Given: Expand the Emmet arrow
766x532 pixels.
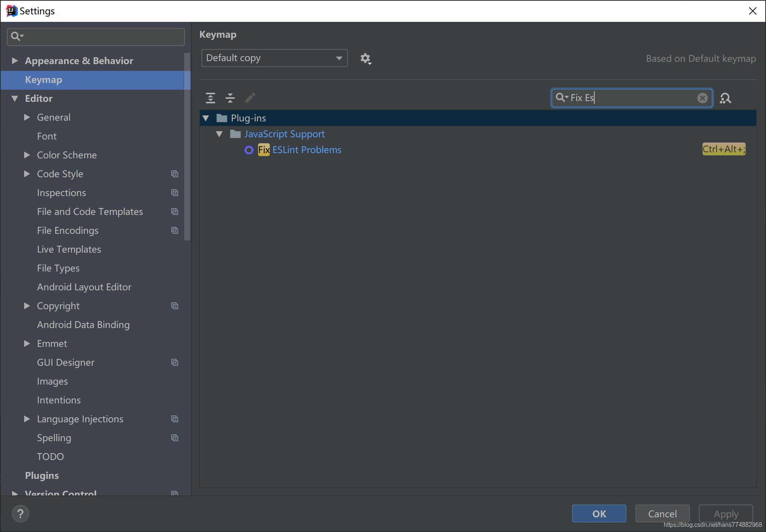Looking at the screenshot, I should 27,343.
